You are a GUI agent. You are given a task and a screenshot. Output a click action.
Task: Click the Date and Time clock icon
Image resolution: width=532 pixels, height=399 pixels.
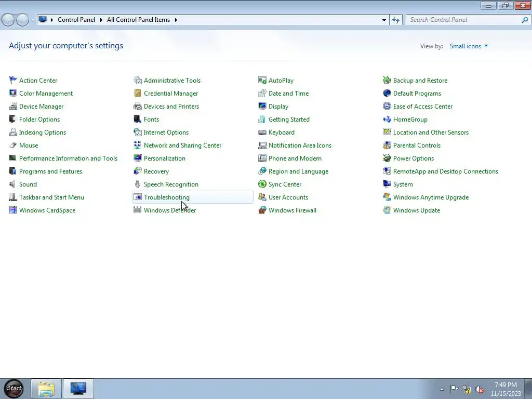coord(262,93)
